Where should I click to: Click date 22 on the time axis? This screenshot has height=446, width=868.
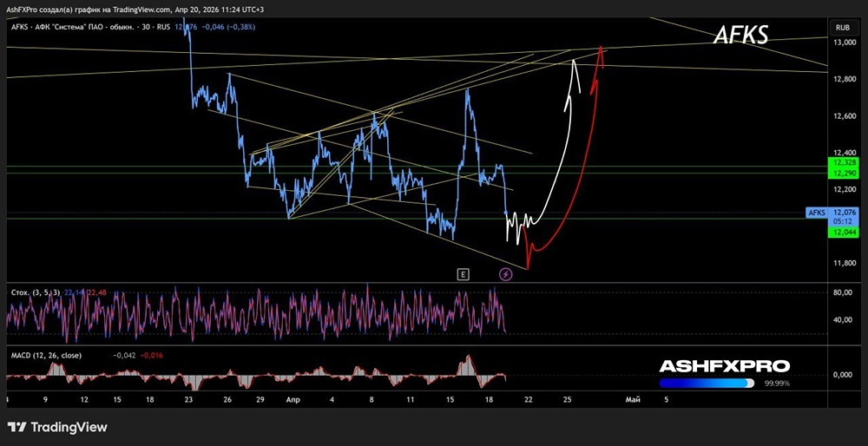[x=529, y=399]
